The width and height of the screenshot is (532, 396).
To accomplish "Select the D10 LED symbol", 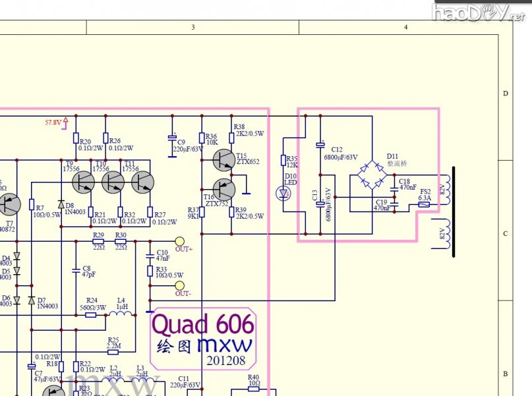I will point(284,194).
